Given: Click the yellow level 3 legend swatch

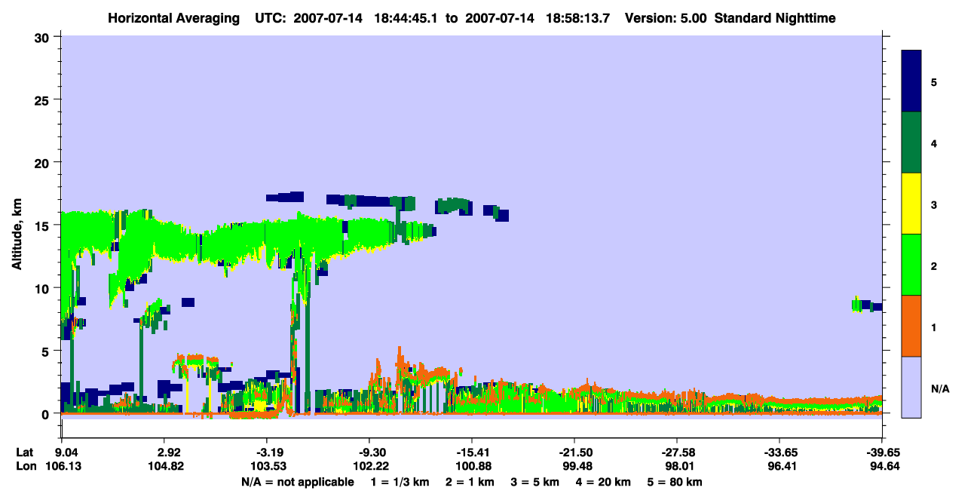Looking at the screenshot, I should click(911, 204).
